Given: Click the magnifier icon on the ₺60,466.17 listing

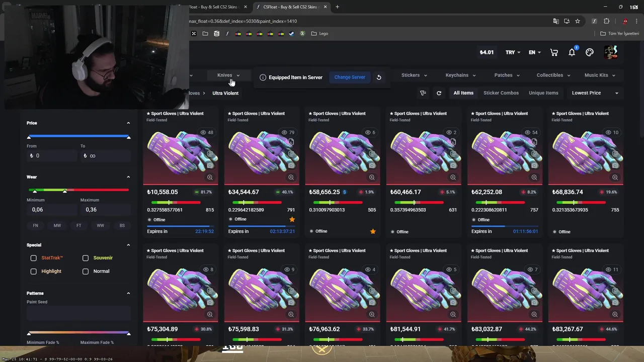Looking at the screenshot, I should 453,177.
